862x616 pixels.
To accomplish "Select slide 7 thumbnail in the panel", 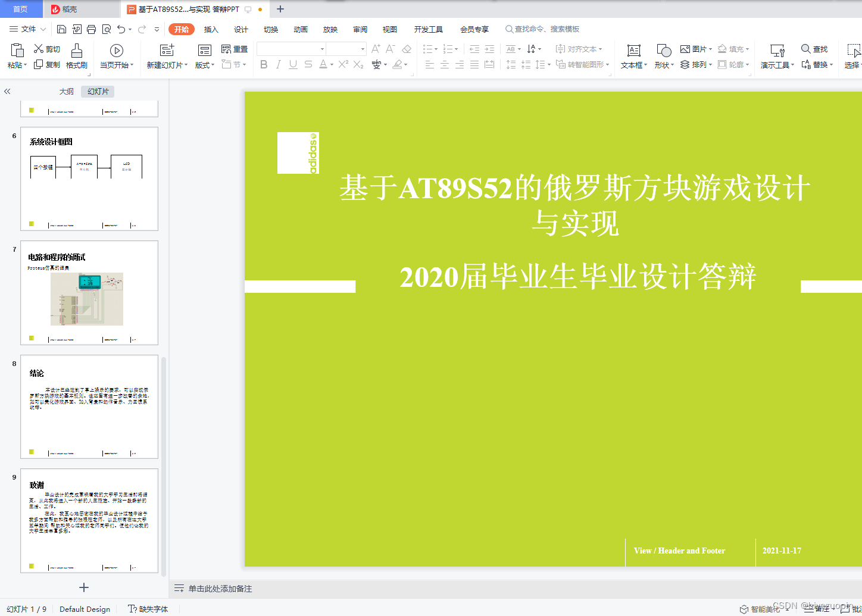I will point(88,292).
